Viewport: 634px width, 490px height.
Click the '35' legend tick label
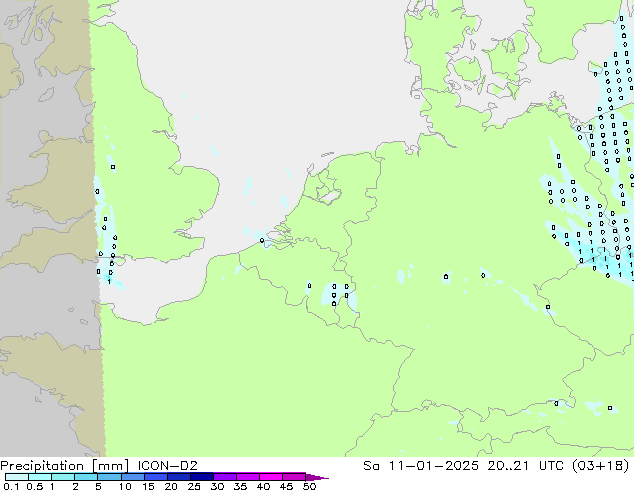click(240, 486)
